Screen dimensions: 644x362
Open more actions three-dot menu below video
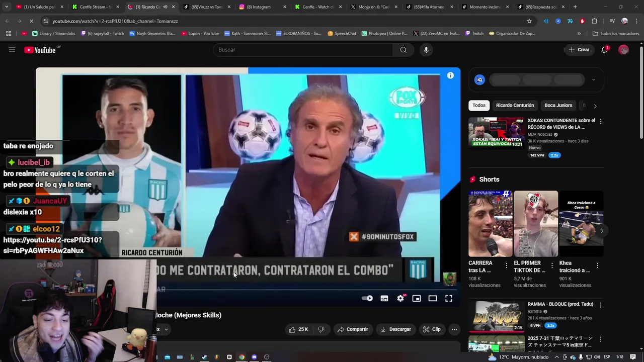coord(454,329)
